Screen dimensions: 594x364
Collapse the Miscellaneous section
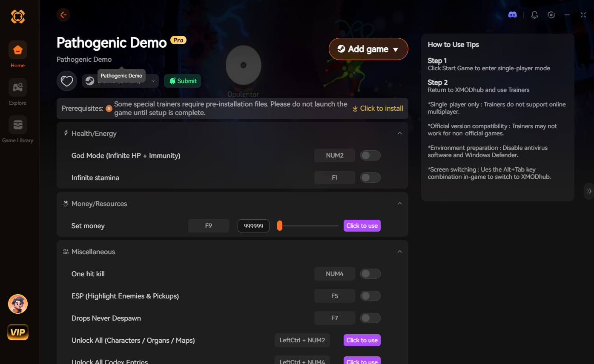[x=400, y=252]
